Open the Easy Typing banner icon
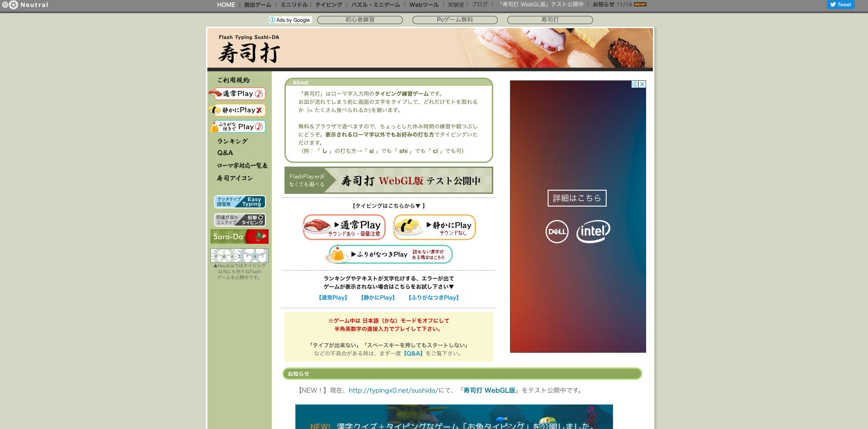This screenshot has height=429, width=868. pos(240,202)
